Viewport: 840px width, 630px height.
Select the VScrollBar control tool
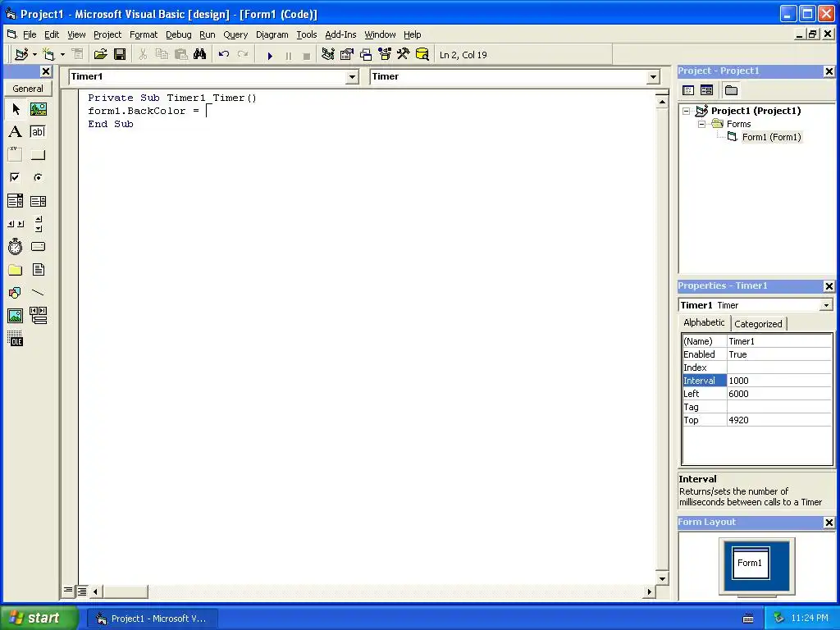[38, 224]
